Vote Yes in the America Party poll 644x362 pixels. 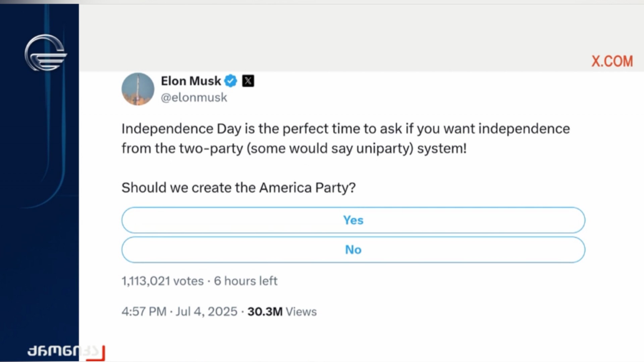tap(353, 220)
